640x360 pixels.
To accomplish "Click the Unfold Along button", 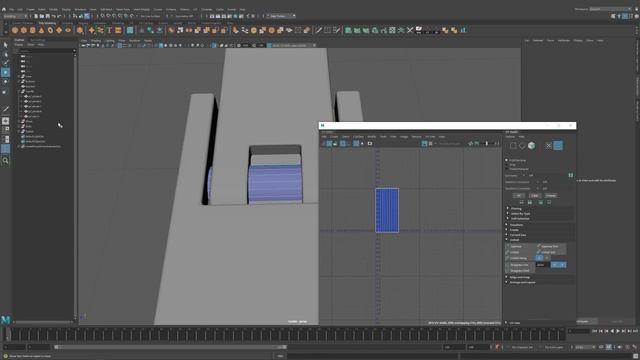I will [520, 258].
